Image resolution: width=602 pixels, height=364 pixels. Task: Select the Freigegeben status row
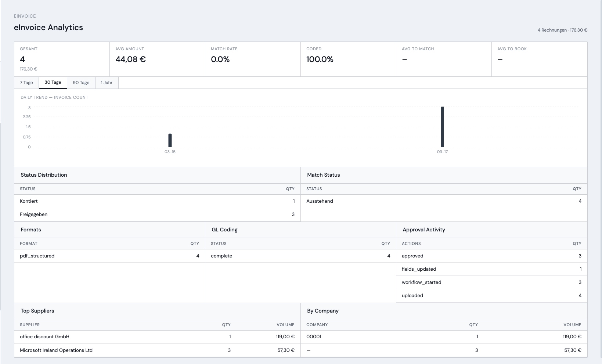[x=157, y=215]
